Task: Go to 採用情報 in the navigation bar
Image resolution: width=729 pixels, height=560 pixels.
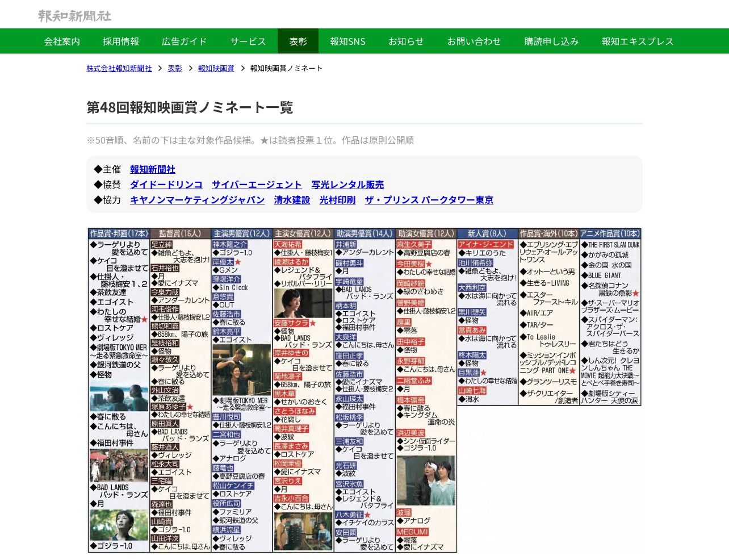Action: point(121,41)
